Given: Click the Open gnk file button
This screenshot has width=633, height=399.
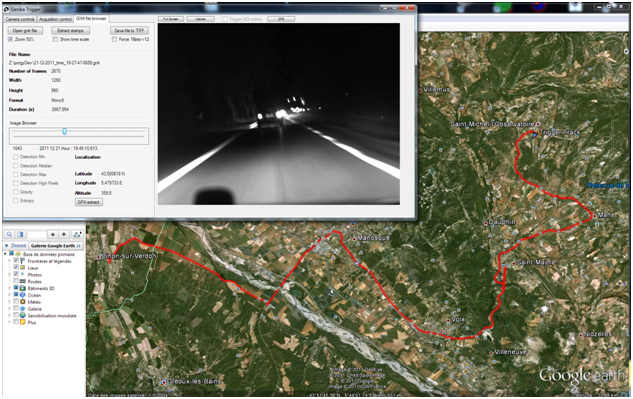Looking at the screenshot, I should (x=25, y=30).
